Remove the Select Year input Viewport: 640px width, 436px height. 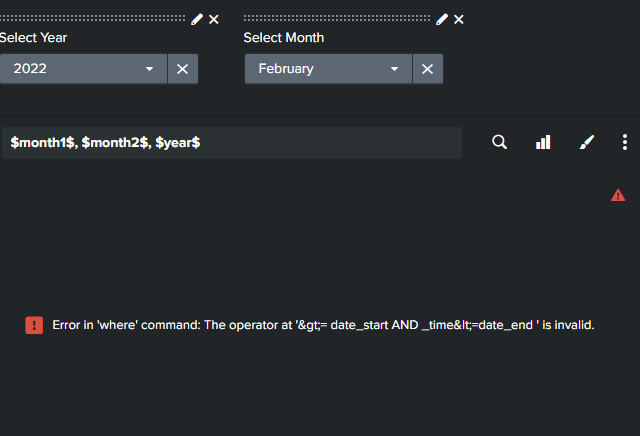214,19
